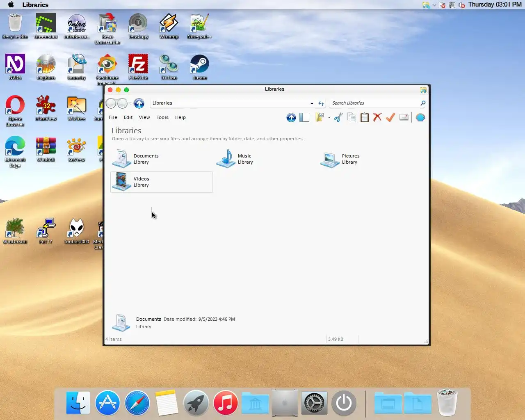
Task: Click the Search Libraries field
Action: [374, 103]
